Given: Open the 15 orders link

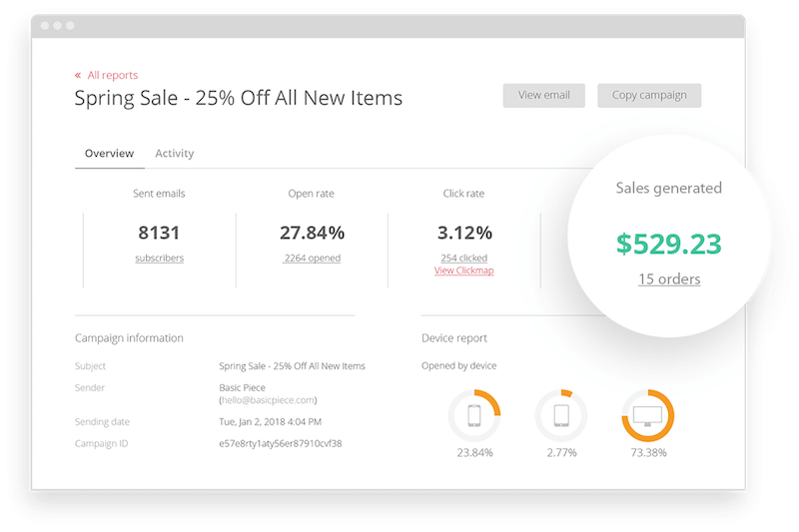Looking at the screenshot, I should tap(669, 279).
